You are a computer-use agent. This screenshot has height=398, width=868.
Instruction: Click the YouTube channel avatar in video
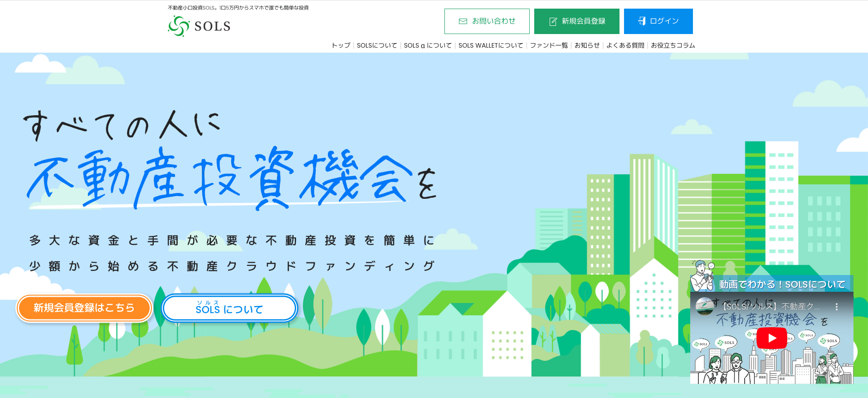click(704, 306)
